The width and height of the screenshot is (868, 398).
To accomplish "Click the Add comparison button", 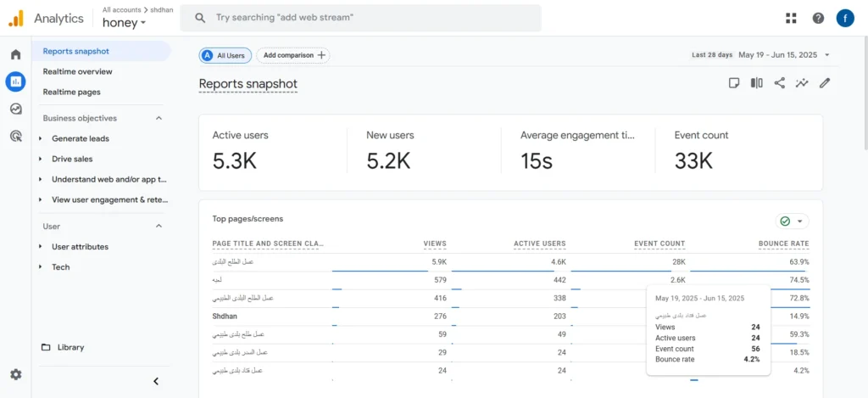I will coord(292,55).
